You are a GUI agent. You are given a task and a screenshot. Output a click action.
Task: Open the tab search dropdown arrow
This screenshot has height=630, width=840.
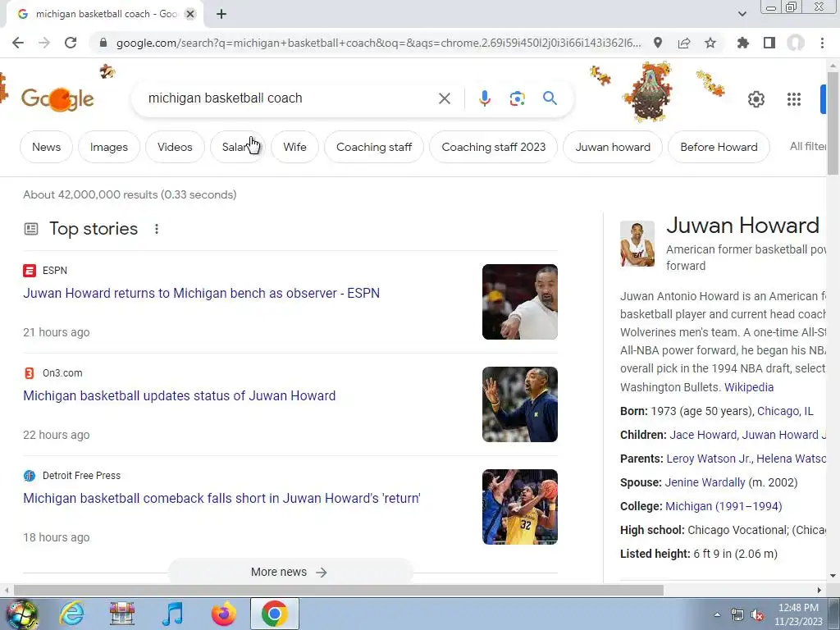742,14
